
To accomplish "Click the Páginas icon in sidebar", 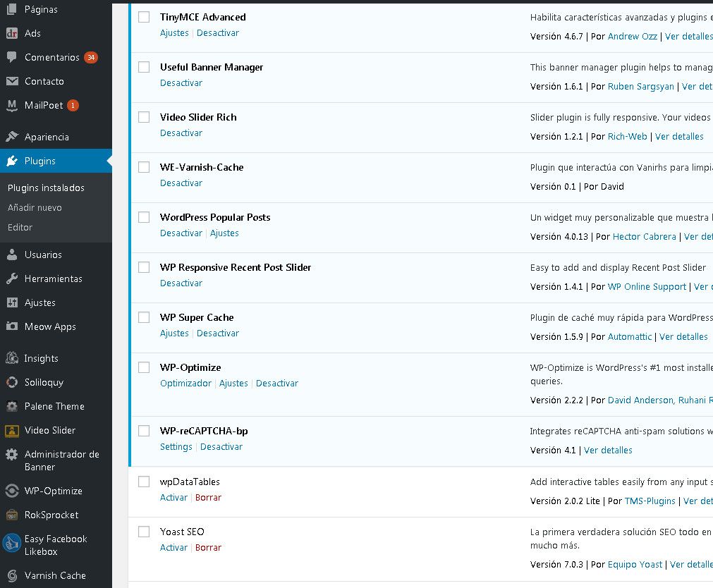I will click(12, 9).
